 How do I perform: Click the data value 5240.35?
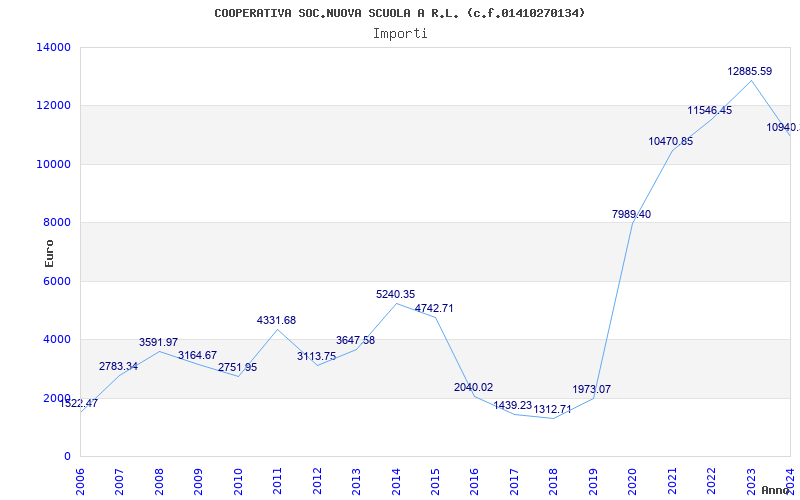(395, 294)
